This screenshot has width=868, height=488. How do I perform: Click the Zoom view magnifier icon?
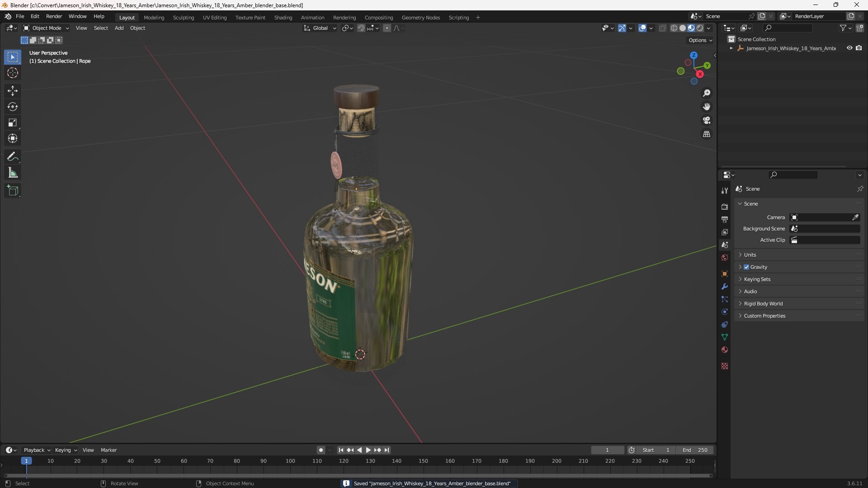tap(707, 93)
